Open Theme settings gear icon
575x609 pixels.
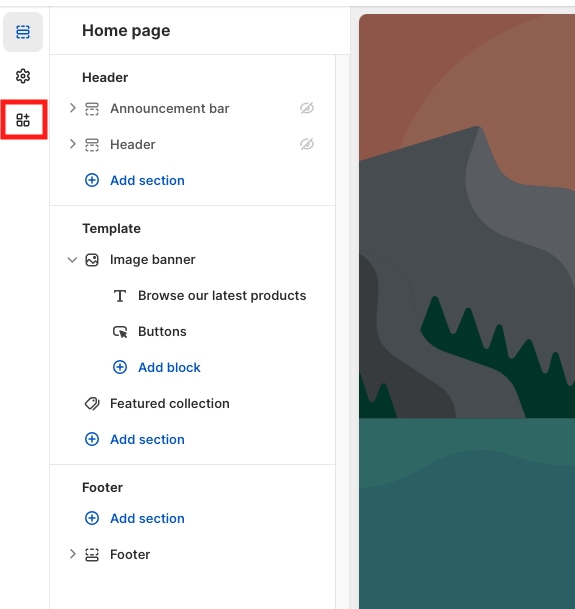click(x=23, y=76)
